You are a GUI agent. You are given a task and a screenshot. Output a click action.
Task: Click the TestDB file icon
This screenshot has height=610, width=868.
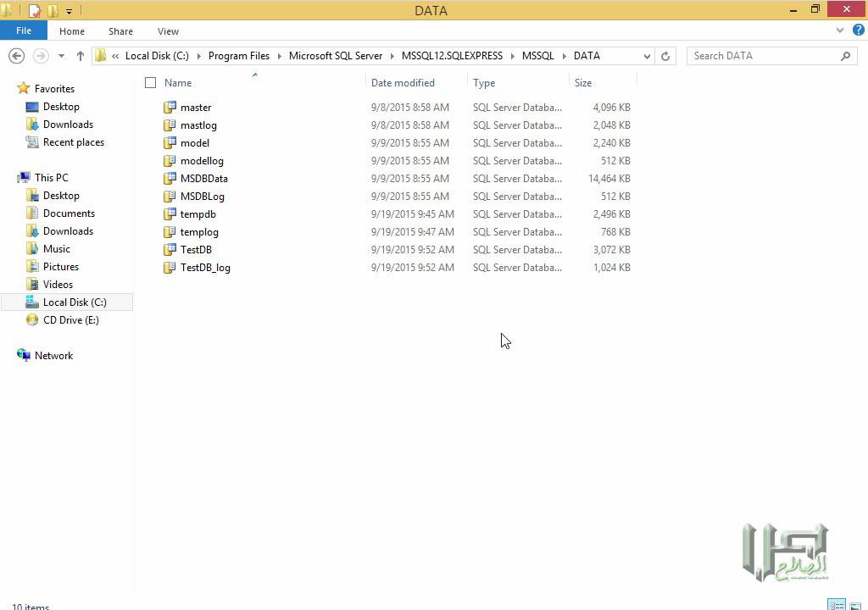(170, 250)
